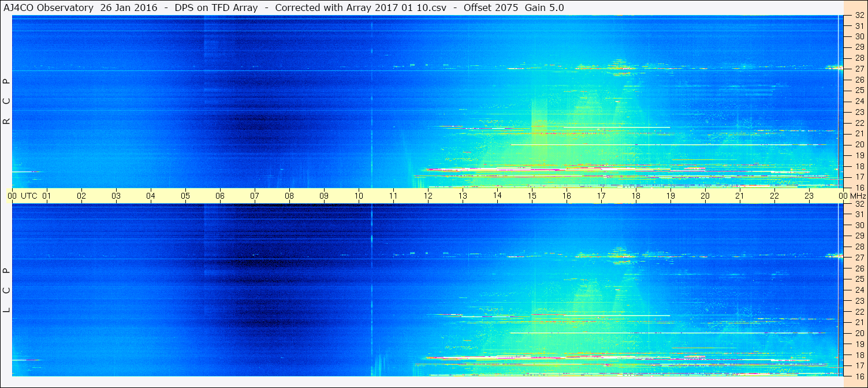Click the 21 MHz tick in LCP scale

pos(859,322)
